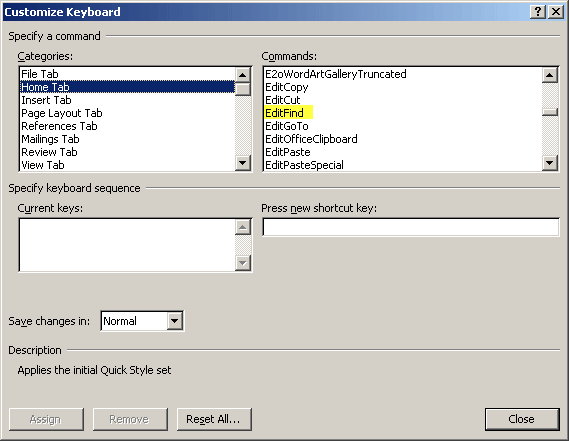Open the Save changes in dropdown
This screenshot has width=569, height=441.
point(175,321)
